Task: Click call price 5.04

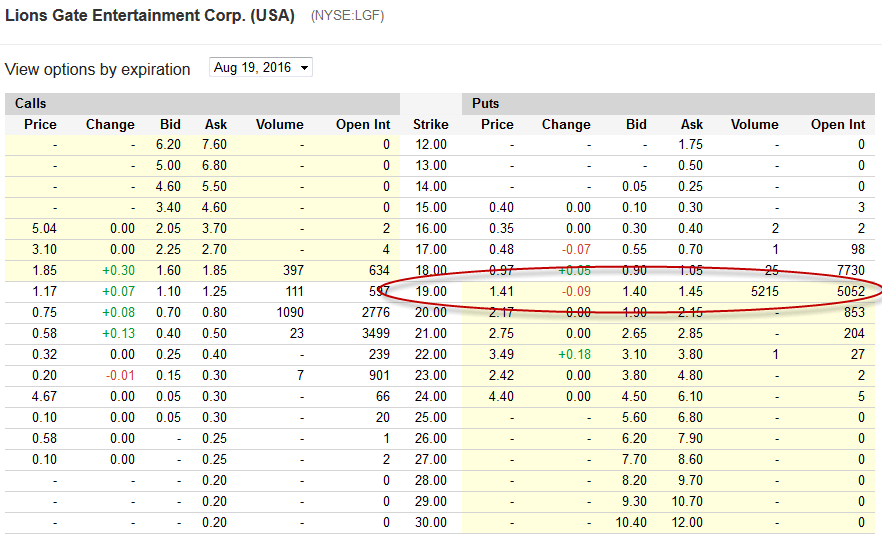Action: click(44, 228)
